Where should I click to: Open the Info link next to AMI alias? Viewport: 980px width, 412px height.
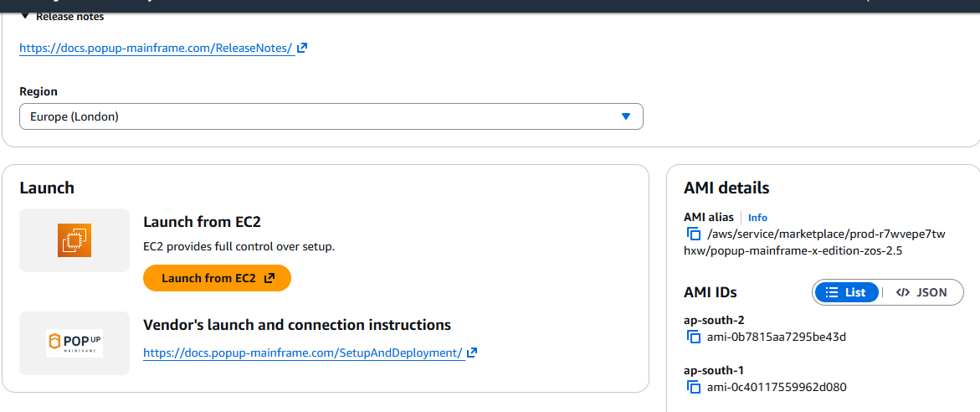pos(757,218)
